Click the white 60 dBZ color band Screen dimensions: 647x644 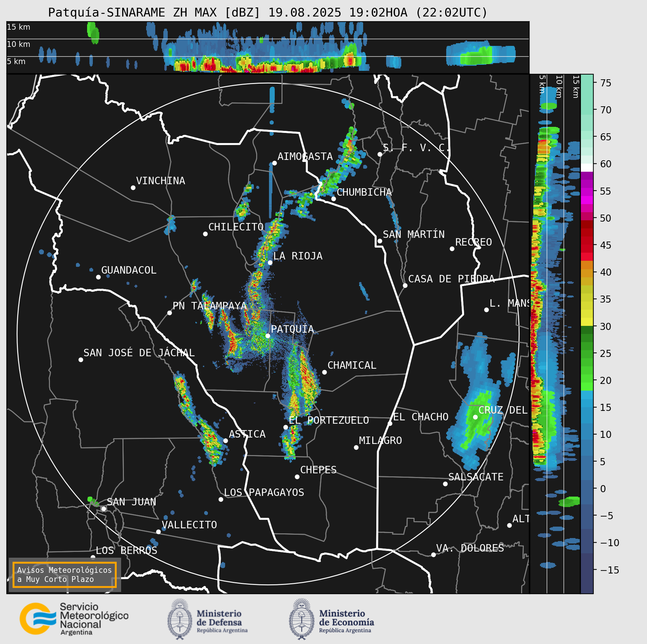tap(587, 168)
